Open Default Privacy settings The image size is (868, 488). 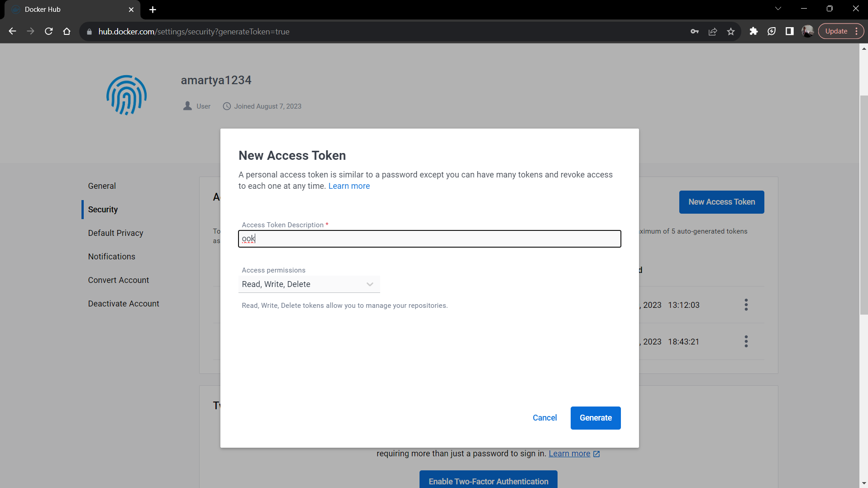click(115, 233)
